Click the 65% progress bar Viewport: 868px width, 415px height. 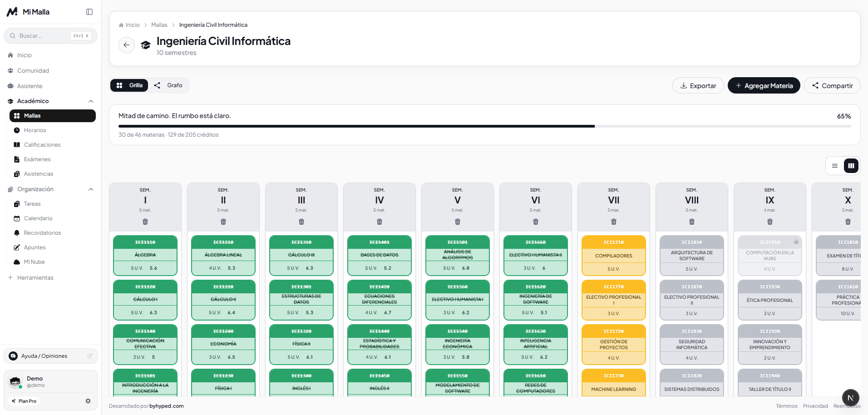pos(485,126)
